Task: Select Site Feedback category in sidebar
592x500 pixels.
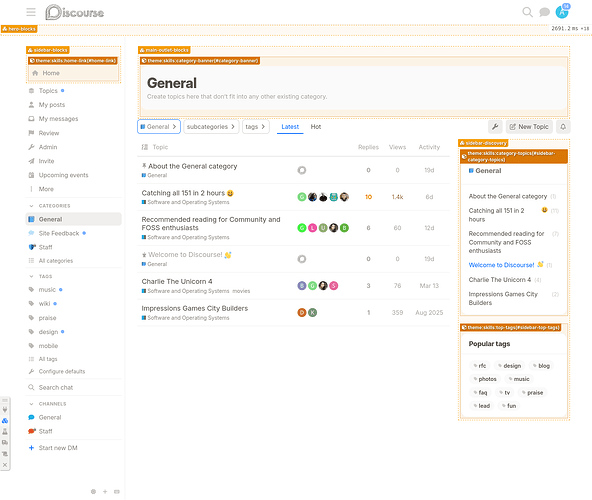Action: (x=74, y=233)
